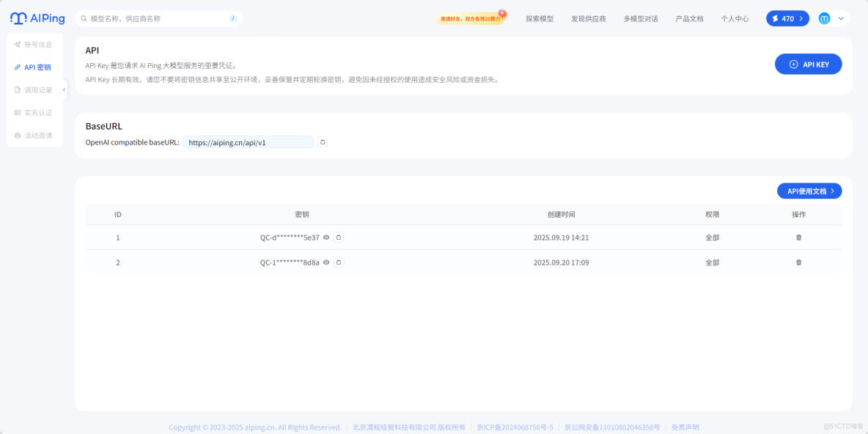
Task: Select API 密钥 in the sidebar
Action: [34, 67]
